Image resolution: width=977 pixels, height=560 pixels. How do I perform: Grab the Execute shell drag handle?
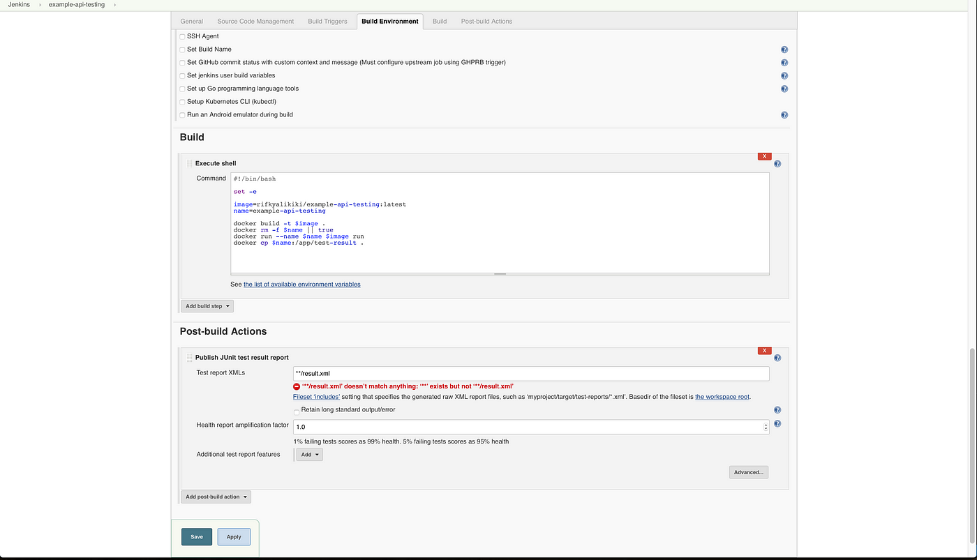[189, 163]
